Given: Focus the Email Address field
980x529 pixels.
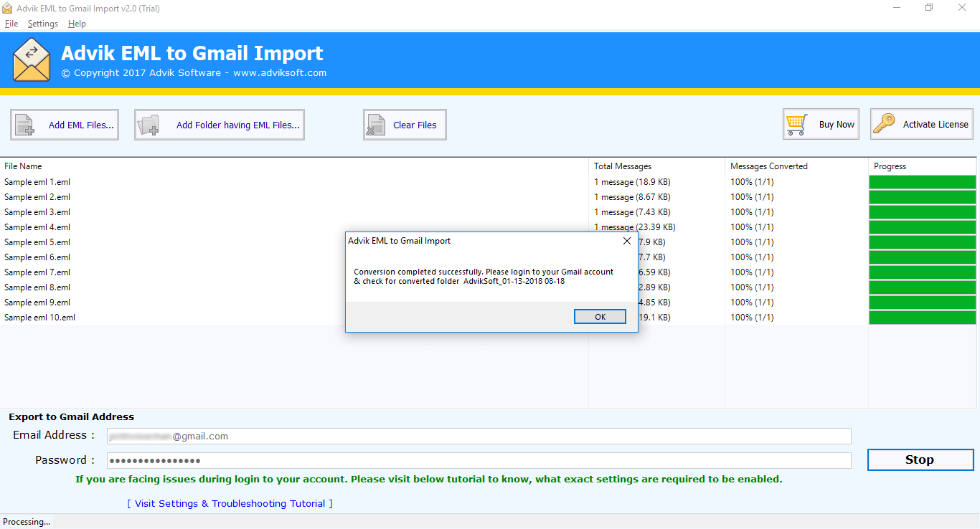Looking at the screenshot, I should [x=479, y=436].
